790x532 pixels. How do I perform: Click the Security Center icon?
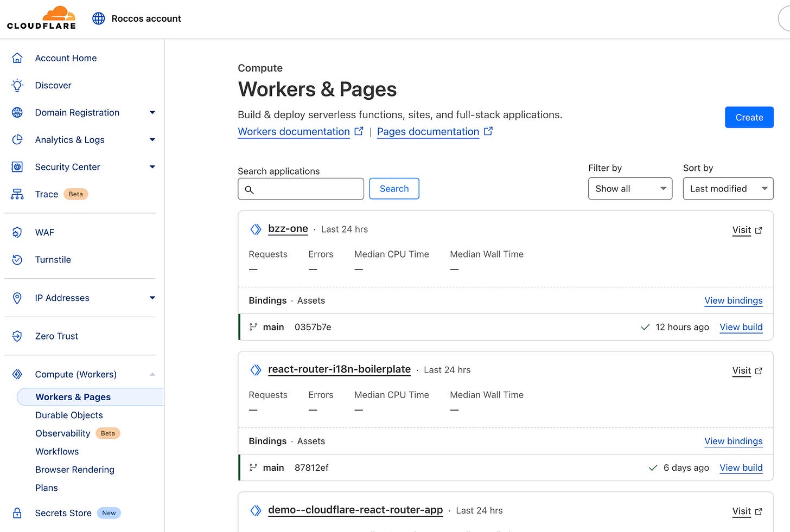(17, 167)
